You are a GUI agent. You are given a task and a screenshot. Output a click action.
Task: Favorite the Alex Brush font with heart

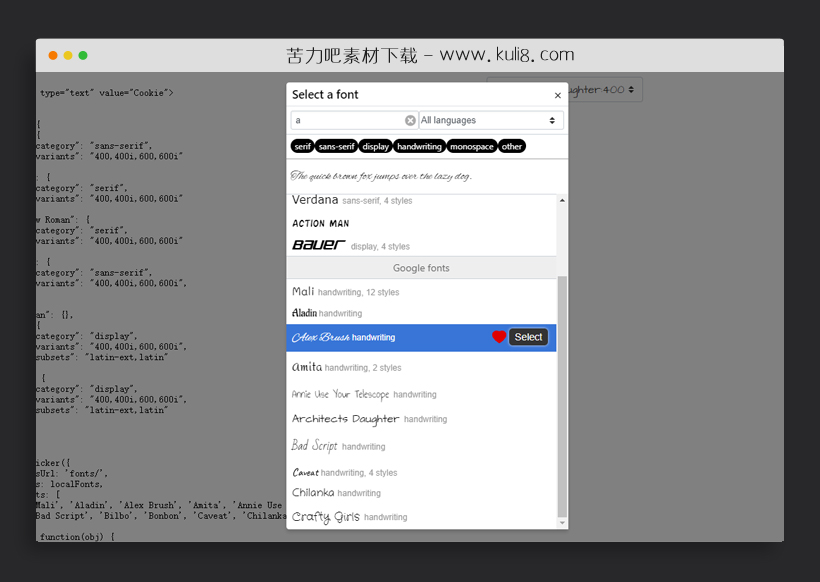coord(498,338)
